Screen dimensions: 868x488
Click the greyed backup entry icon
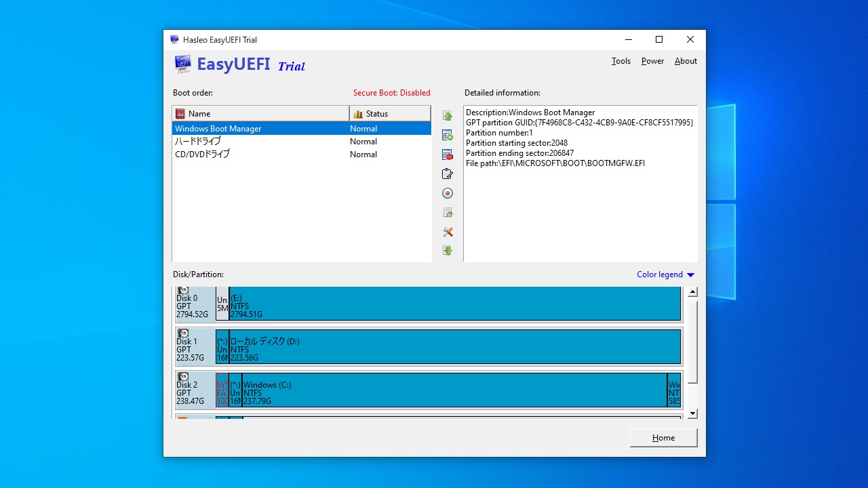pos(447,213)
